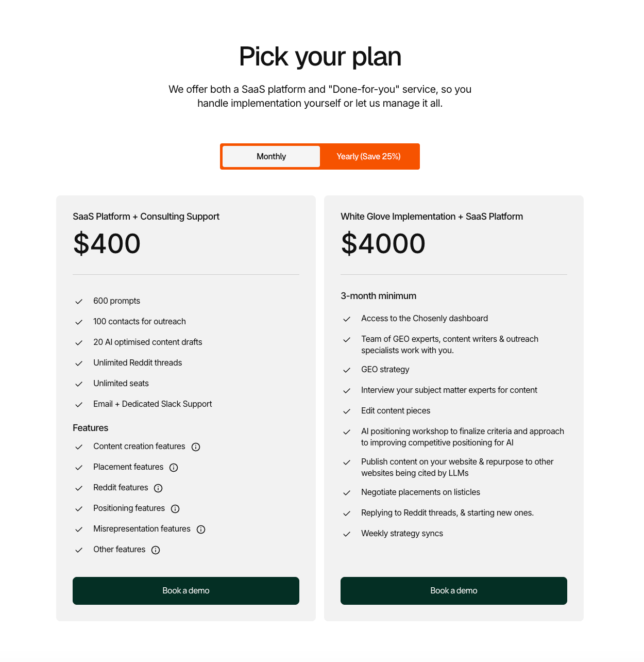The height and width of the screenshot is (662, 644).
Task: Select Monthly billing option
Action: tap(271, 156)
